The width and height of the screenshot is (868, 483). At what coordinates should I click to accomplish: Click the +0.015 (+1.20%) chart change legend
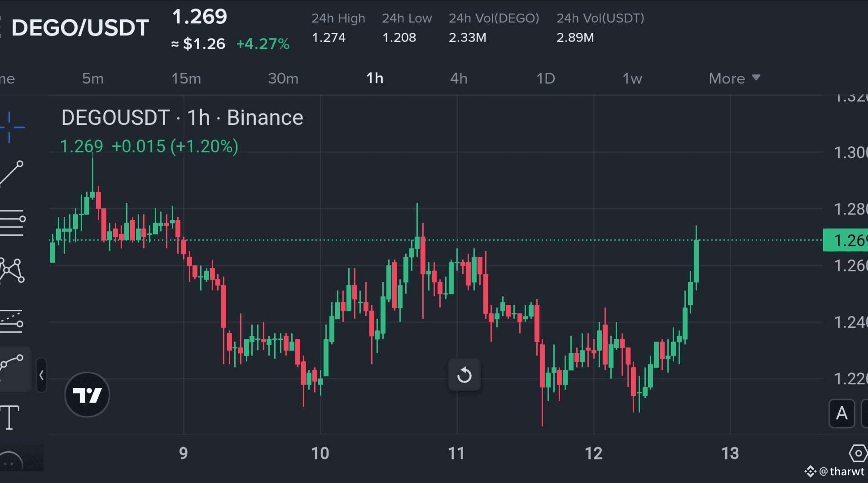coord(175,146)
